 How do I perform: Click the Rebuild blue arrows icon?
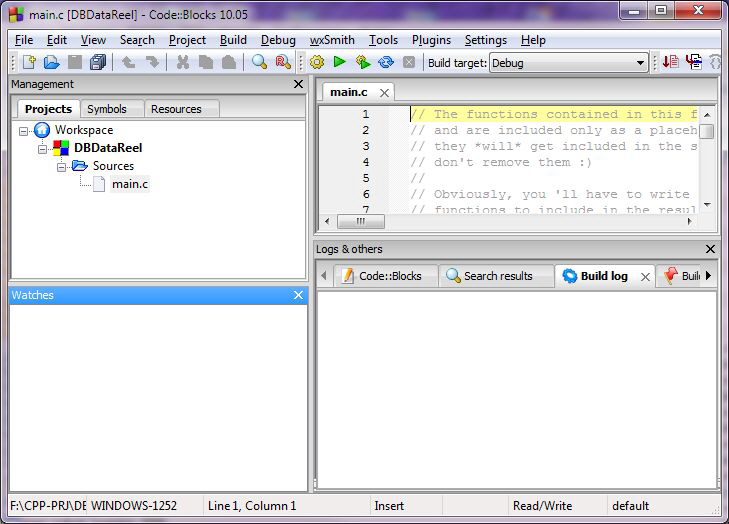pyautogui.click(x=386, y=62)
